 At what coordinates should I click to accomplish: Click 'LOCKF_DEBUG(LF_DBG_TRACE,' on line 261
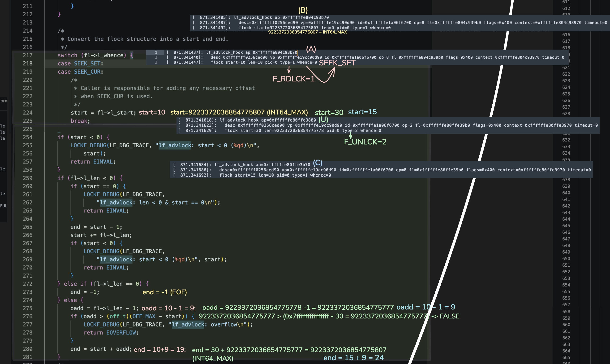coord(124,194)
